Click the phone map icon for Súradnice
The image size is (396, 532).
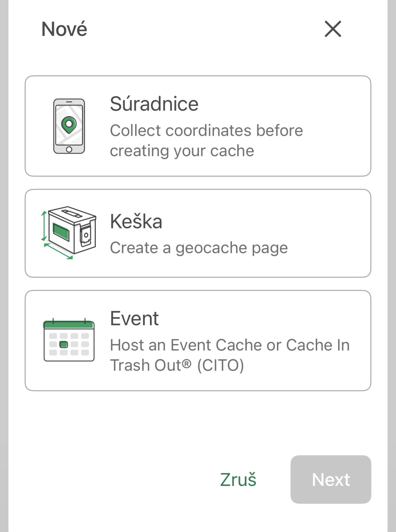69,126
